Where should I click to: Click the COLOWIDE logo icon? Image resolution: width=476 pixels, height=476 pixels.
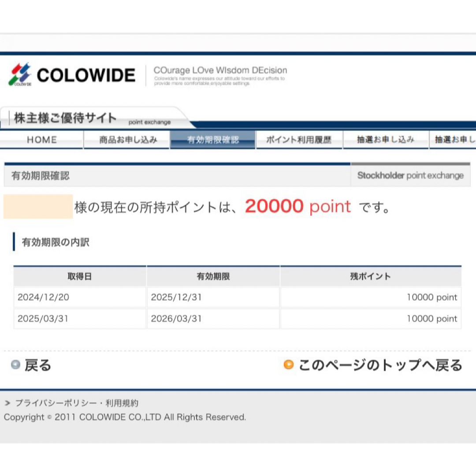(20, 74)
